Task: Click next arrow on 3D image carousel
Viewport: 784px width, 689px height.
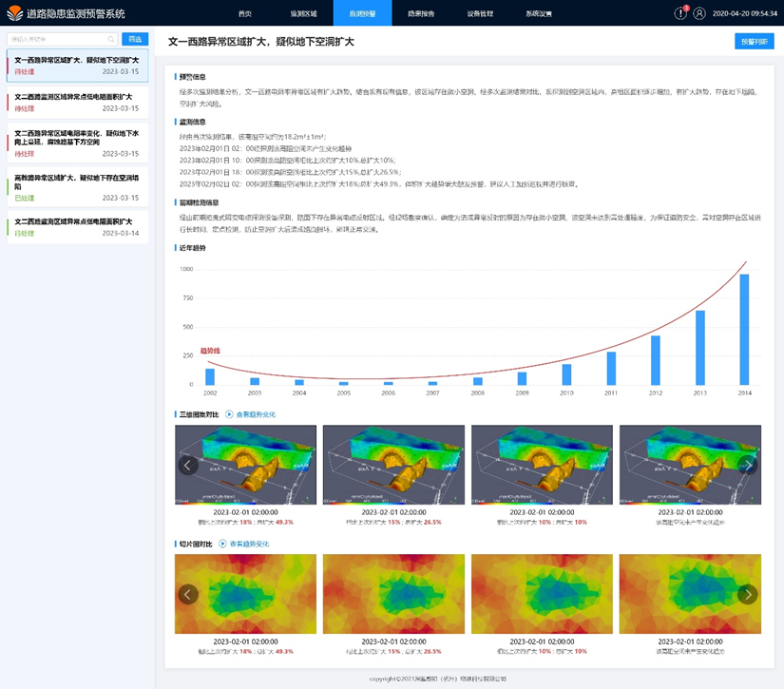Action: pos(748,465)
